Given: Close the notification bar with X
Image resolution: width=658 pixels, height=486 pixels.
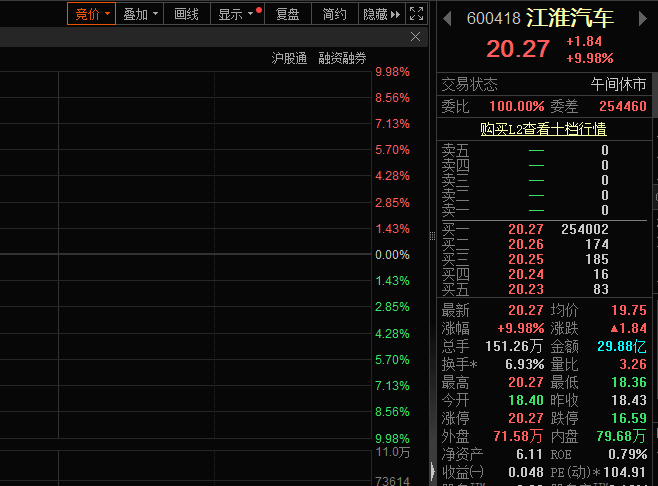Looking at the screenshot, I should (415, 37).
